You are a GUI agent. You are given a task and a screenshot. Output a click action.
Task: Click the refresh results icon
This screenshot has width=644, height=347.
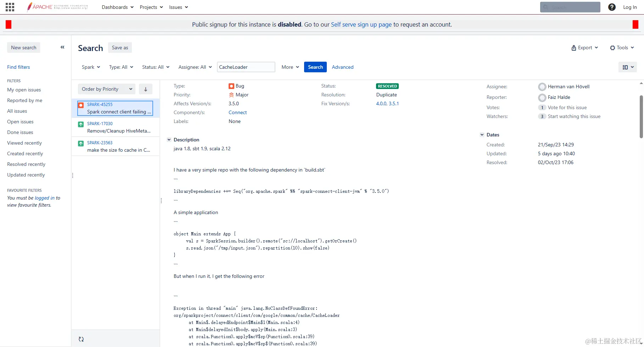tap(81, 339)
